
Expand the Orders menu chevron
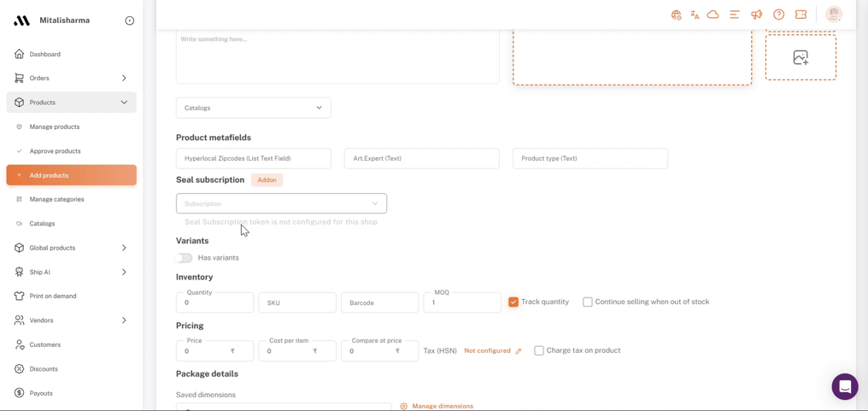(x=124, y=78)
